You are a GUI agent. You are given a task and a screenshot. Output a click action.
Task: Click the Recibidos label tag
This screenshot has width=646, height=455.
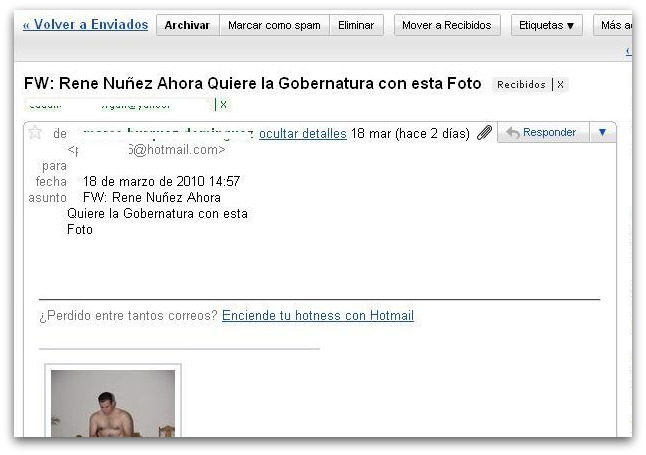[x=521, y=84]
